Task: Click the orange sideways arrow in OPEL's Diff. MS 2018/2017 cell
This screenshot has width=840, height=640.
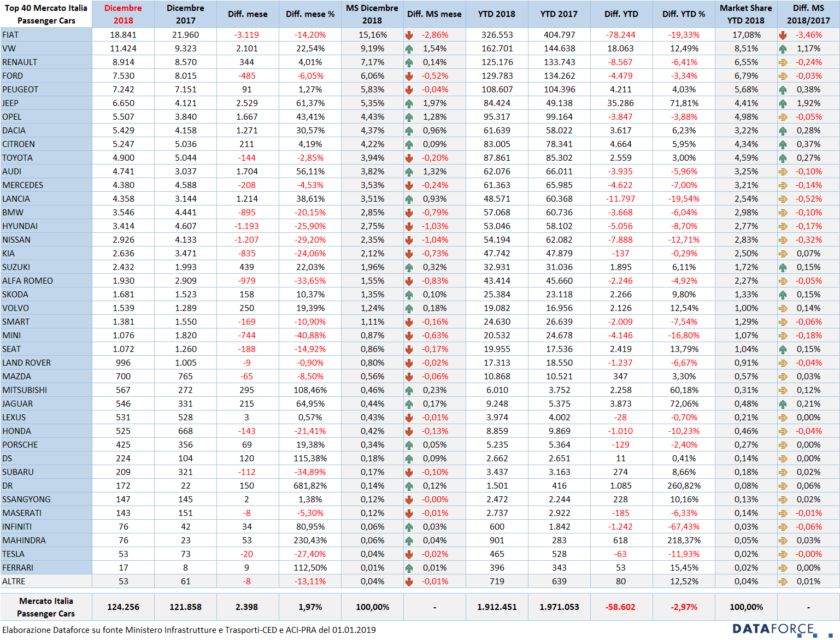Action: 783,117
